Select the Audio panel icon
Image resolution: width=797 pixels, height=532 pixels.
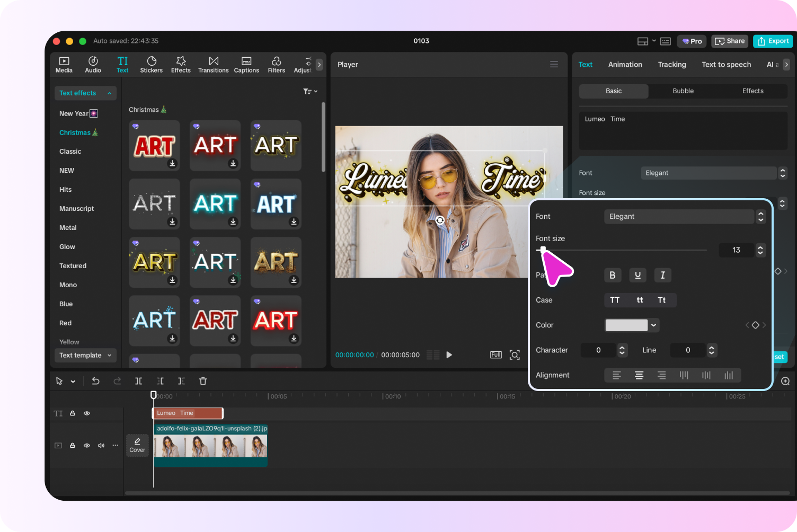[x=93, y=64]
